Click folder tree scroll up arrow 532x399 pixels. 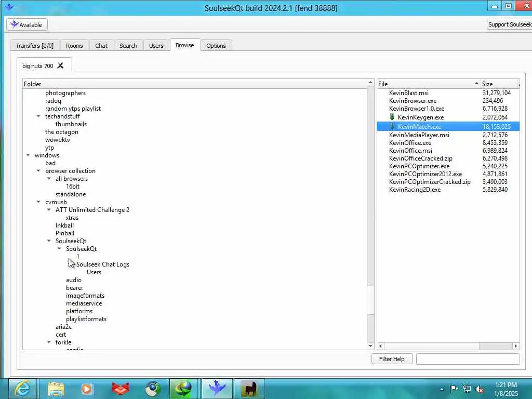tap(370, 83)
